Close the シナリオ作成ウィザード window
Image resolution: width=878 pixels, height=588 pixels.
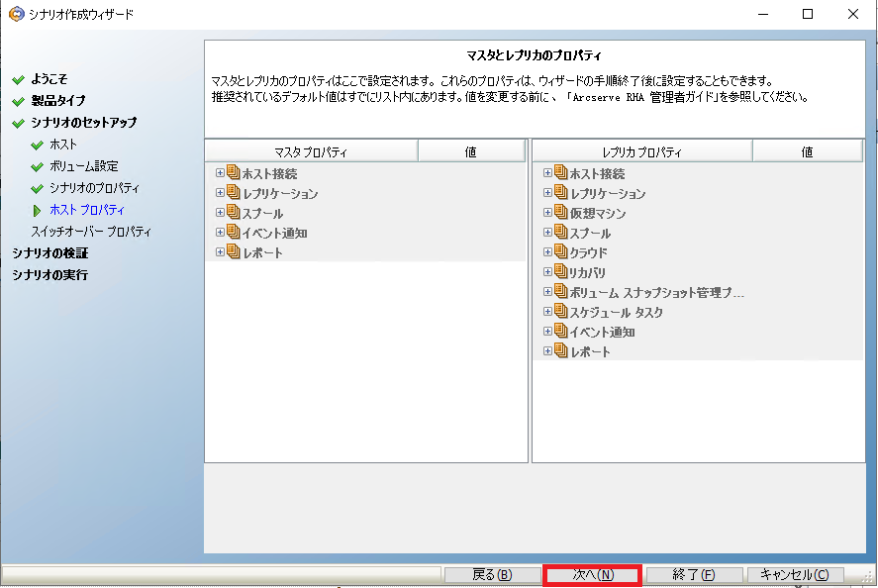click(853, 14)
